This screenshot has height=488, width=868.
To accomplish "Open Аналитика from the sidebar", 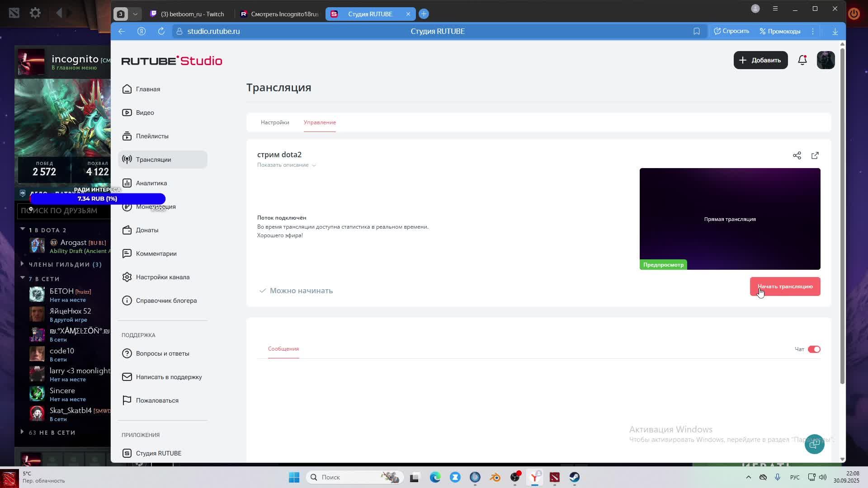I will coord(151,183).
